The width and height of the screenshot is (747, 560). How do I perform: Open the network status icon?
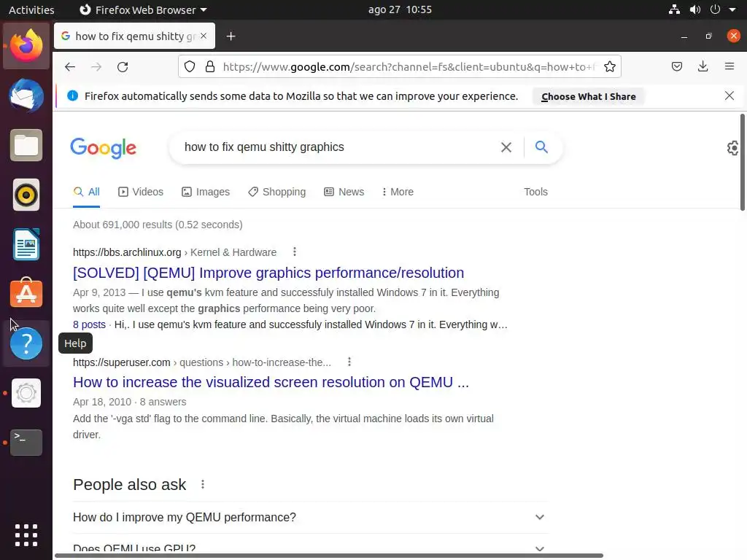674,9
